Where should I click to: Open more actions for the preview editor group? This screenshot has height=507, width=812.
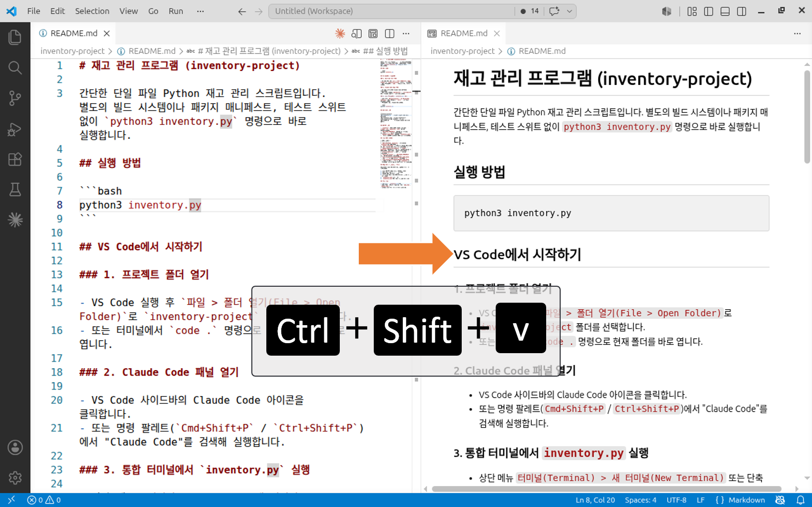click(x=797, y=33)
